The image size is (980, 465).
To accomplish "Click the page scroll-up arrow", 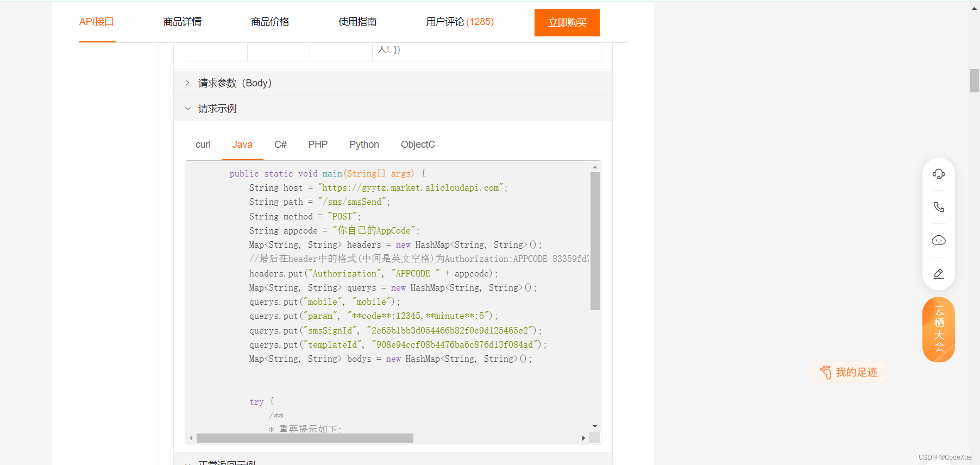I will [974, 9].
